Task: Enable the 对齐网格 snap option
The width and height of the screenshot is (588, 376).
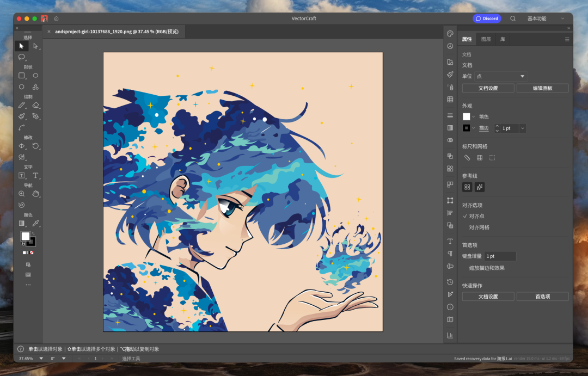Action: click(479, 227)
